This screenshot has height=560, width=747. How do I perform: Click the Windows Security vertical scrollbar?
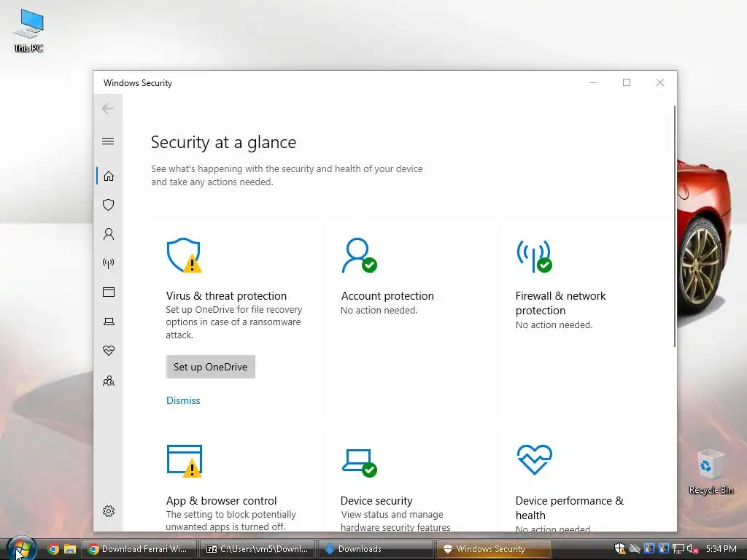tap(674, 227)
